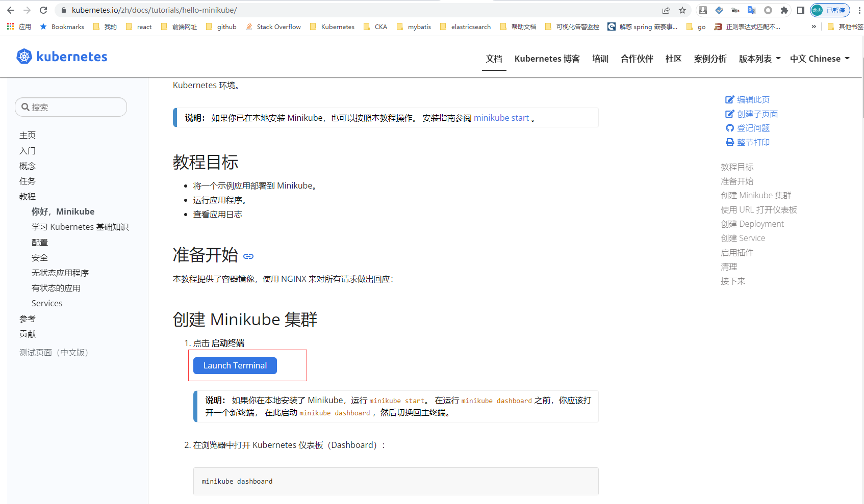Open 入门 in the sidebar
This screenshot has width=864, height=504.
pos(28,150)
